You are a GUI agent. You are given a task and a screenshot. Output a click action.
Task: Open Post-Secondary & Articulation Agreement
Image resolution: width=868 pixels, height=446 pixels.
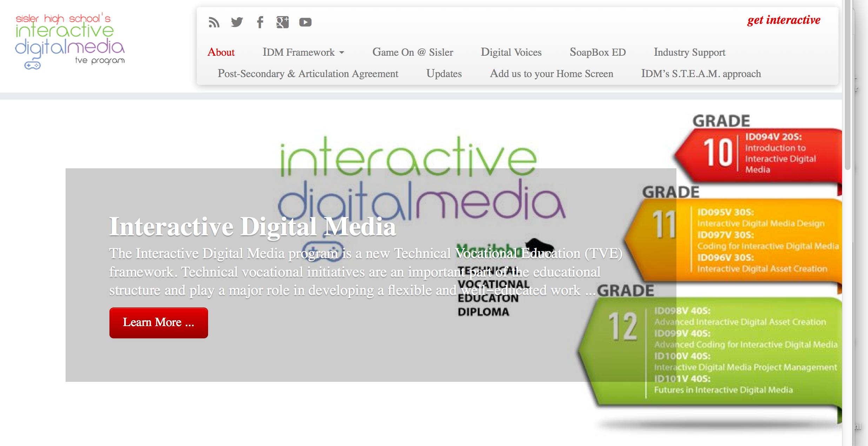pos(308,74)
